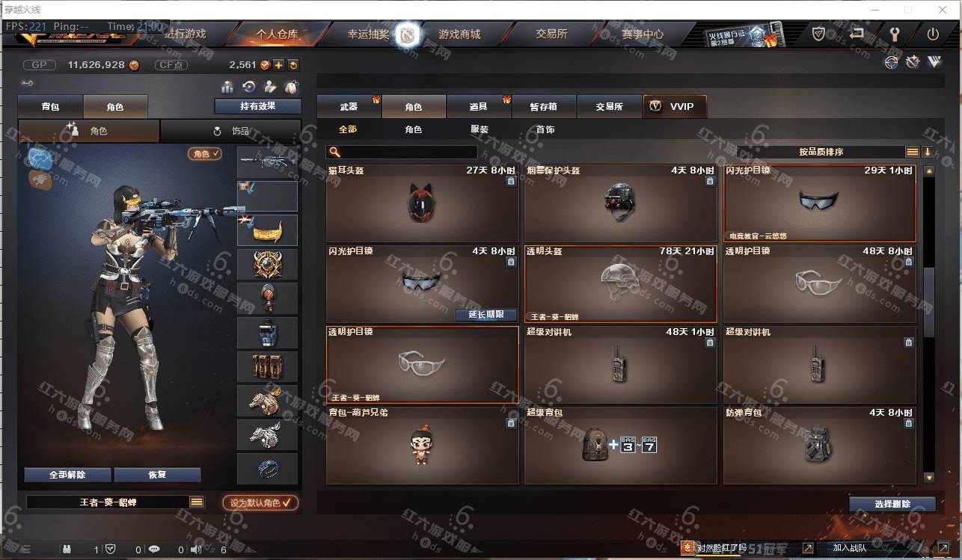Click the lock icon on 猫耳头盔 item

tap(511, 181)
